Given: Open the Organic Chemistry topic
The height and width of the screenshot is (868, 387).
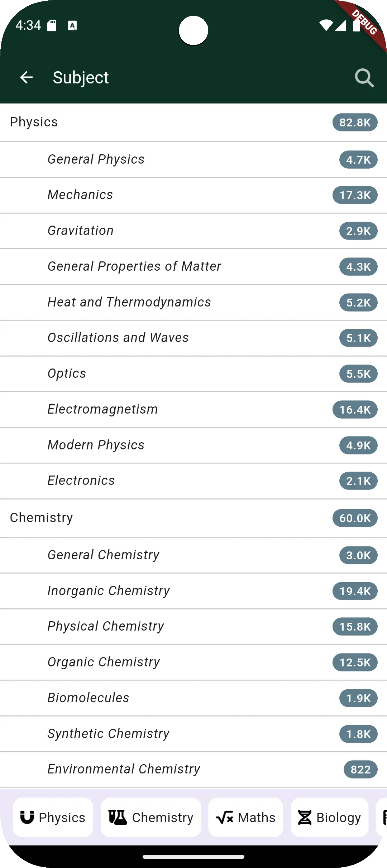Looking at the screenshot, I should tap(104, 662).
